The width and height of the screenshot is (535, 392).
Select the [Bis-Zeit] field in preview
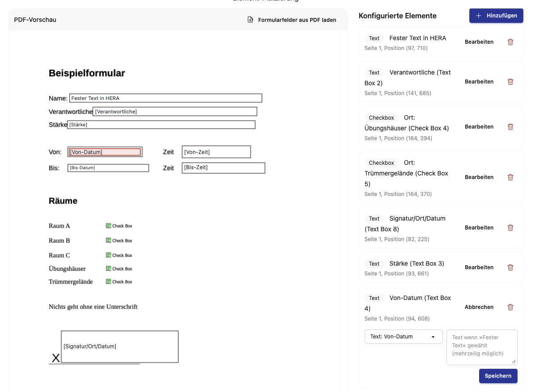pos(223,168)
